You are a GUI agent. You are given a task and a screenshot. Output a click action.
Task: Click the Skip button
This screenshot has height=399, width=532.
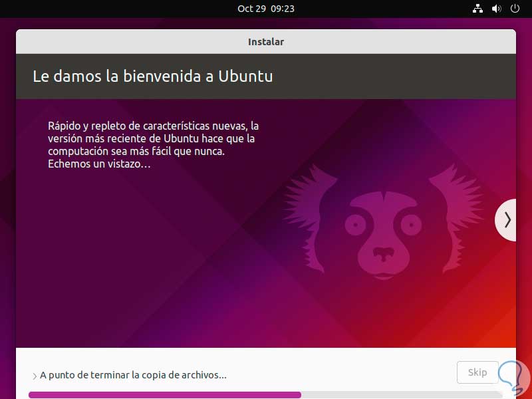tap(477, 372)
